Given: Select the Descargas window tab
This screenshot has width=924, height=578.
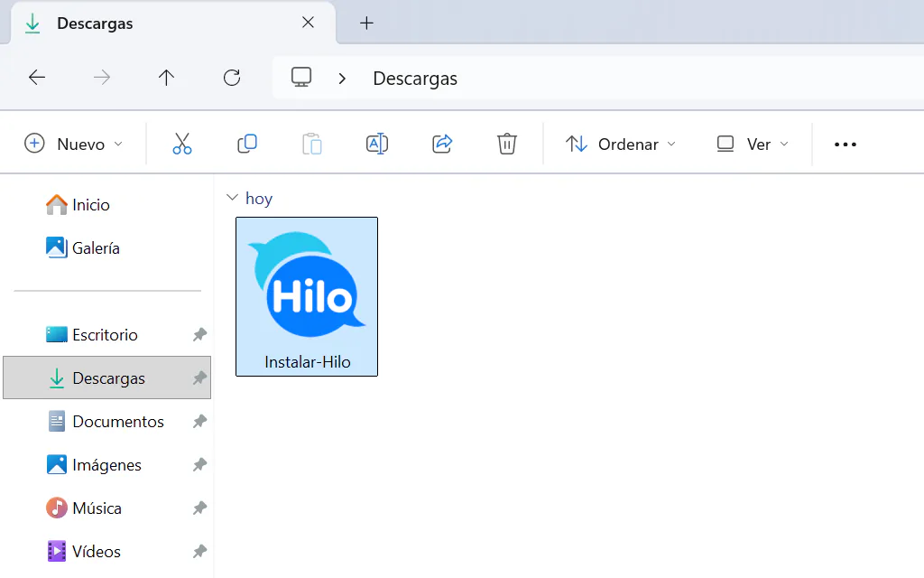Looking at the screenshot, I should pos(172,23).
